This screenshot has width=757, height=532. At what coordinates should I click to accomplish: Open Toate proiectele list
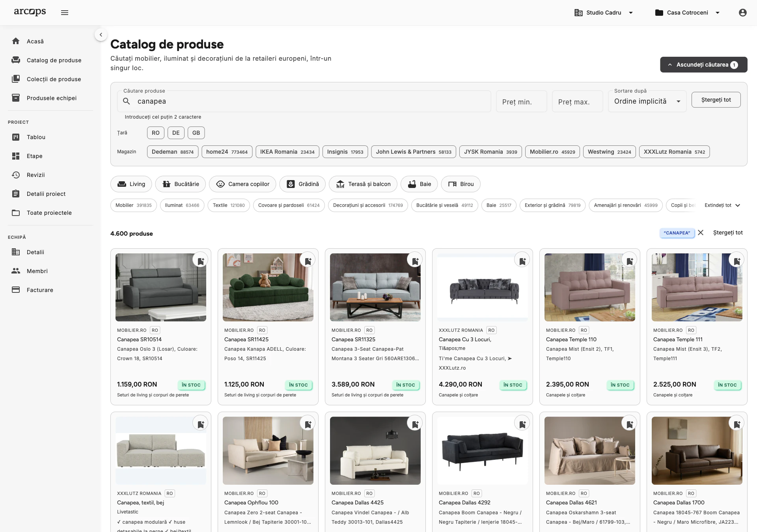[50, 213]
